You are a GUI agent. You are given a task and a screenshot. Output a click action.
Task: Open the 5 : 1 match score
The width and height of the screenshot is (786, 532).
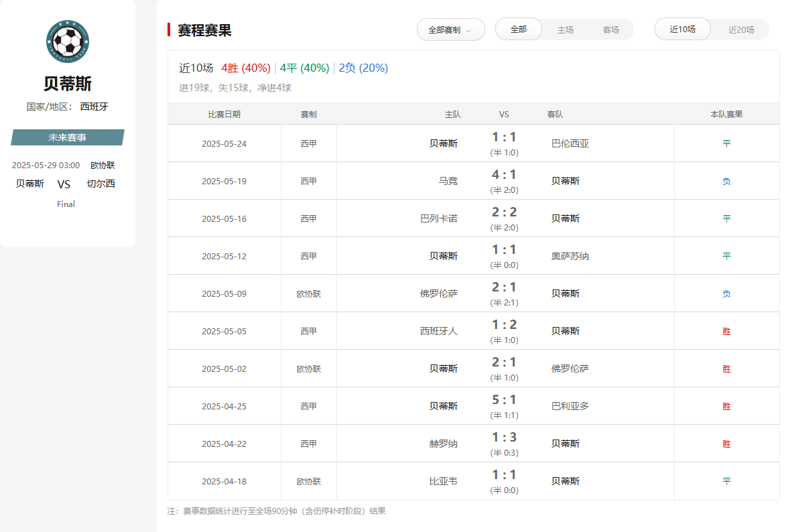pos(504,400)
